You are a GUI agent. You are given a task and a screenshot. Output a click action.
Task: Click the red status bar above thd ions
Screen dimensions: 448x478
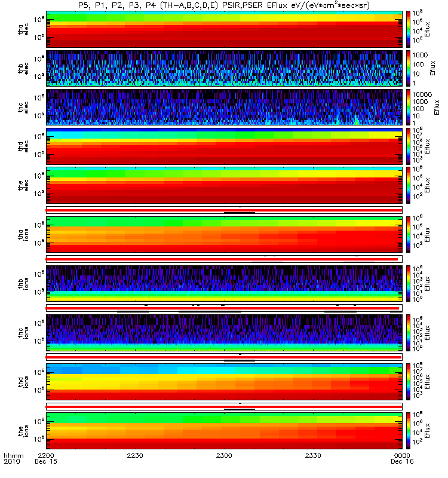pos(225,357)
